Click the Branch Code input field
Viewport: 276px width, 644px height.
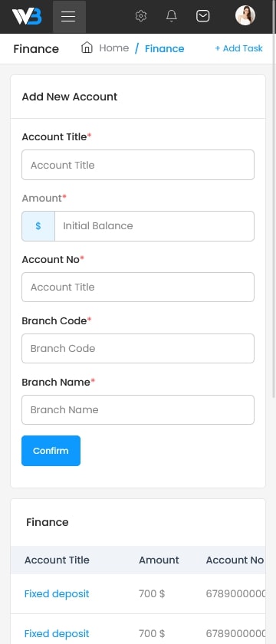[138, 348]
